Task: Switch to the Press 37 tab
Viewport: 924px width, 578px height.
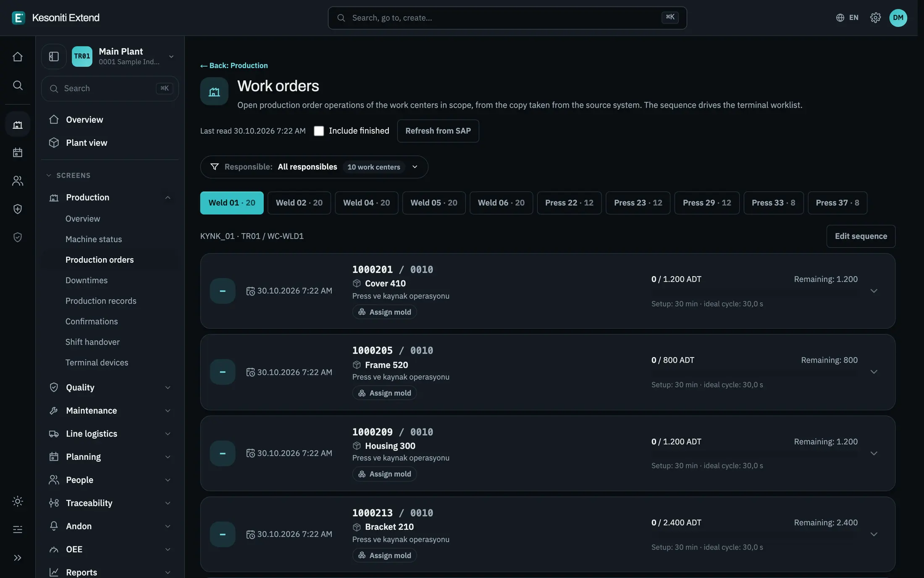Action: click(837, 203)
